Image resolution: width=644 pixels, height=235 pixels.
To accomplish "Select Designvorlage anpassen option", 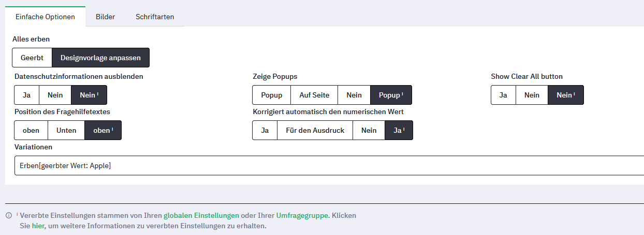I will (100, 58).
